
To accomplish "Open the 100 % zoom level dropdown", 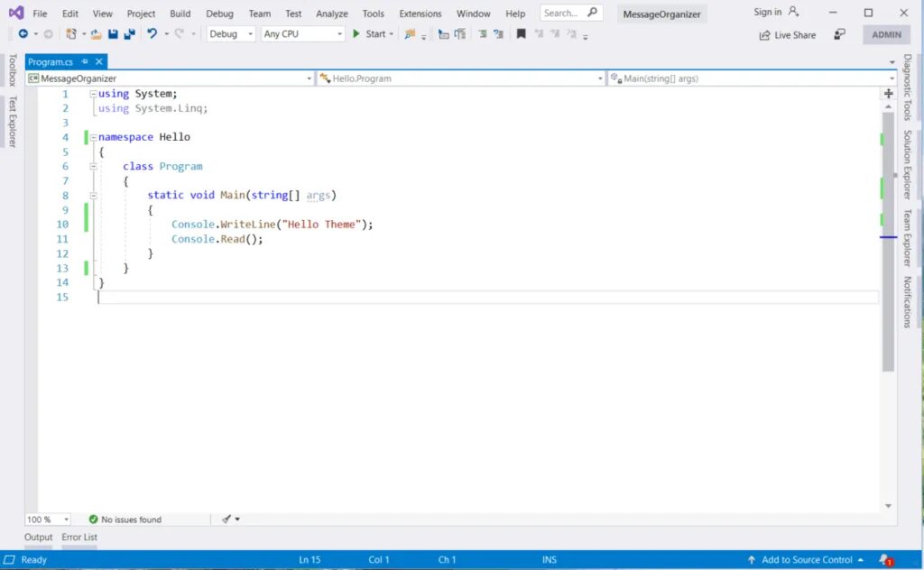I will [48, 519].
